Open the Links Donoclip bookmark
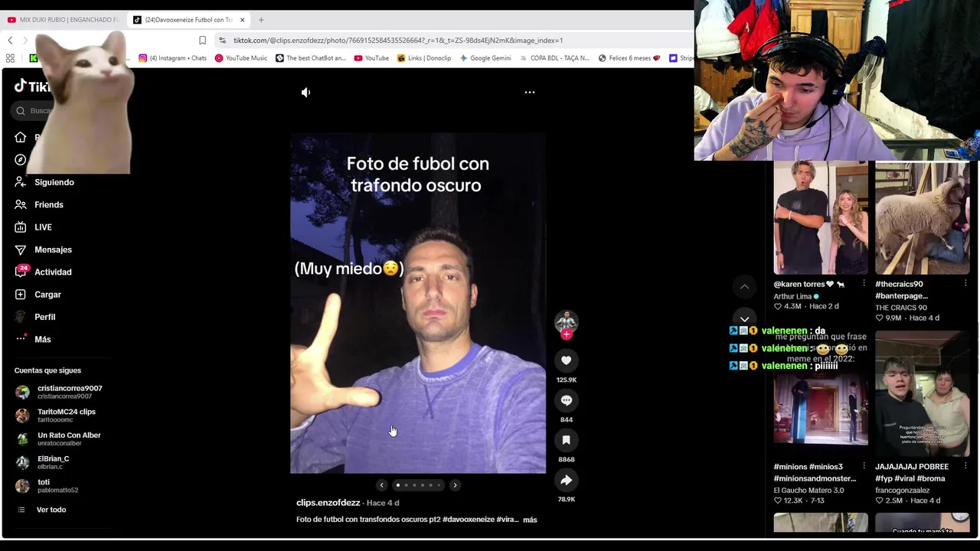 pos(424,58)
